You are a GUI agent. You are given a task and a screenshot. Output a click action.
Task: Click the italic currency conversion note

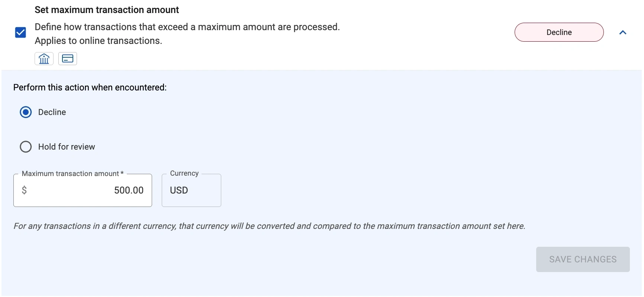point(269,226)
